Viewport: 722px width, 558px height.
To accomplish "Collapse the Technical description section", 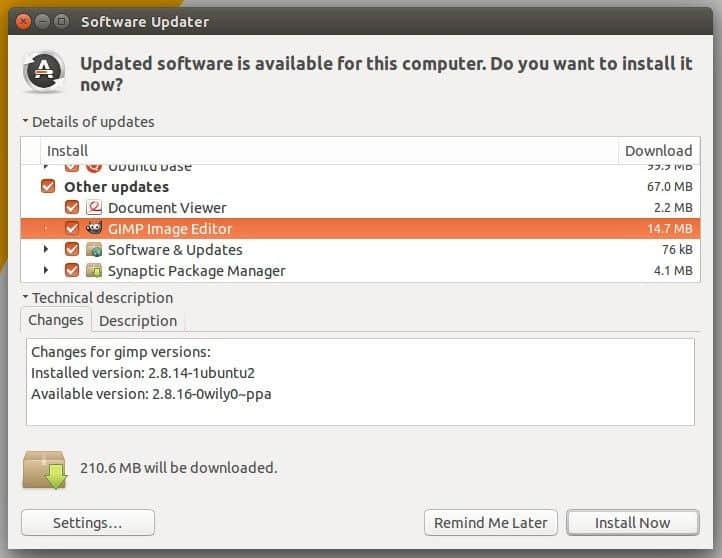I will click(x=25, y=298).
